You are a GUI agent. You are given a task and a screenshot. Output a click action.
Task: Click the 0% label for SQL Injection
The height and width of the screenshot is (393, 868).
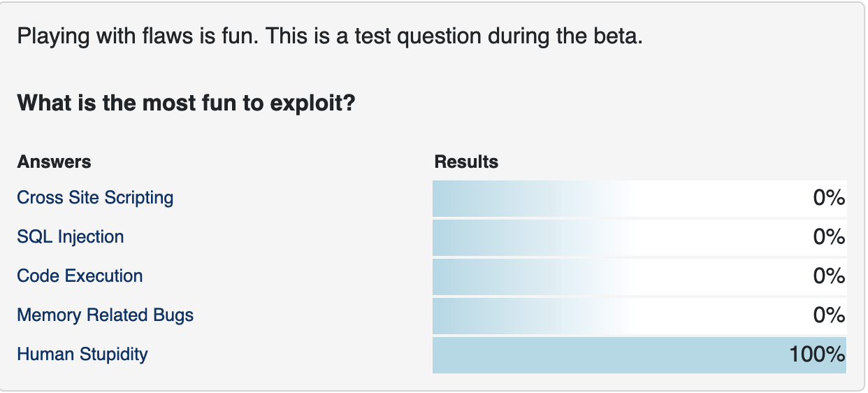coord(830,238)
